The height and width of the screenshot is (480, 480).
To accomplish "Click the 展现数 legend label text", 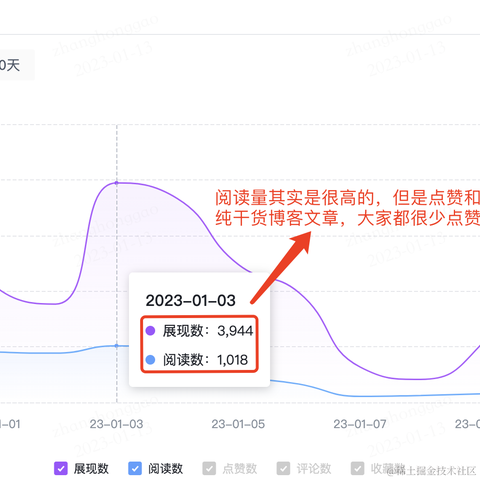I will (x=91, y=468).
